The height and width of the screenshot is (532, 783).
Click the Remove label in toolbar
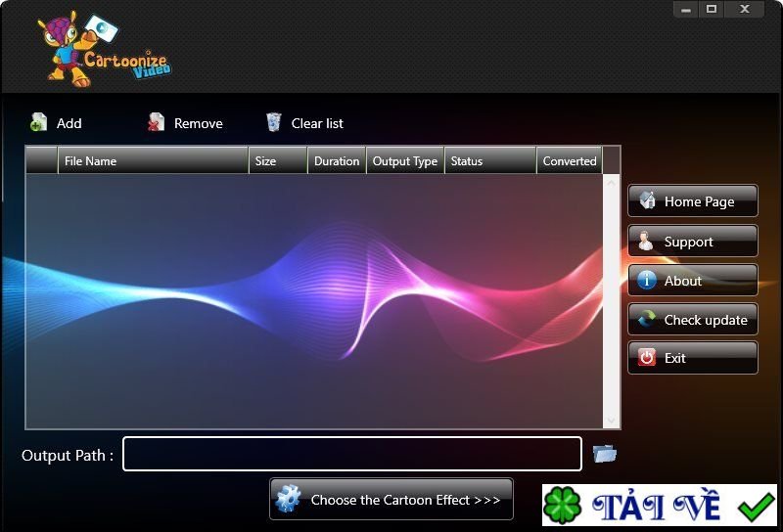(x=199, y=123)
